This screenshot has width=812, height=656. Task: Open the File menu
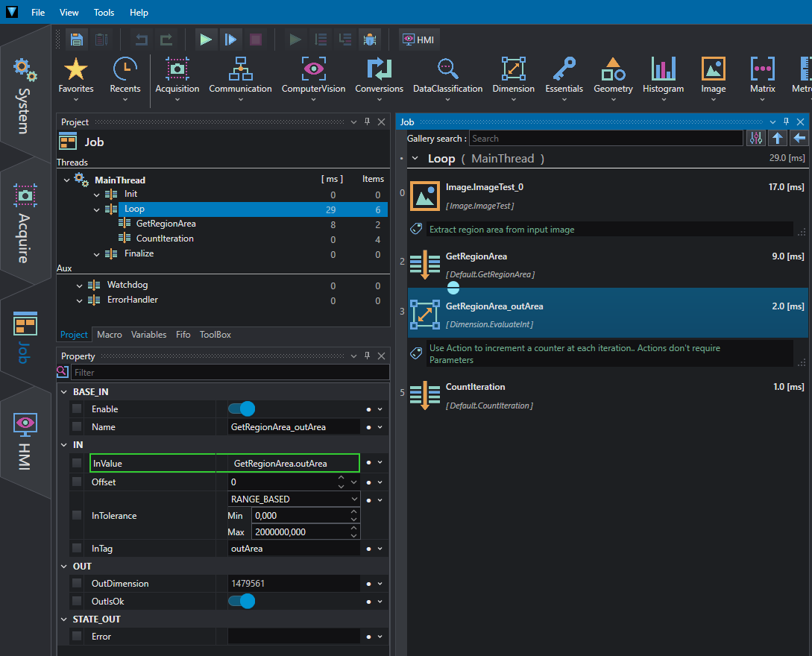click(x=38, y=13)
